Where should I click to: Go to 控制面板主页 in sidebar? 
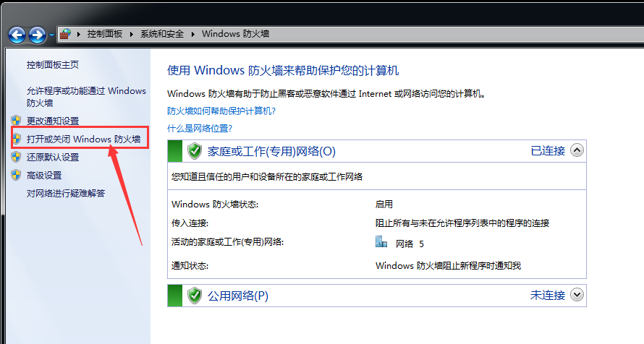click(53, 64)
